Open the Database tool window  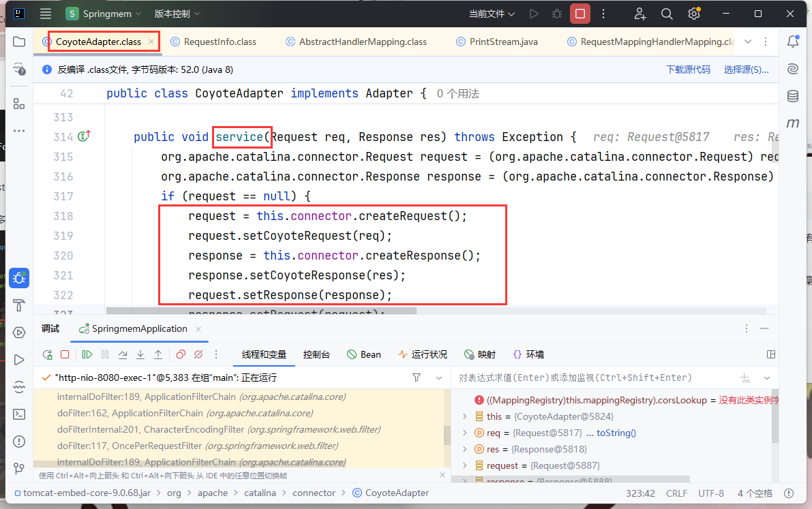pos(792,96)
